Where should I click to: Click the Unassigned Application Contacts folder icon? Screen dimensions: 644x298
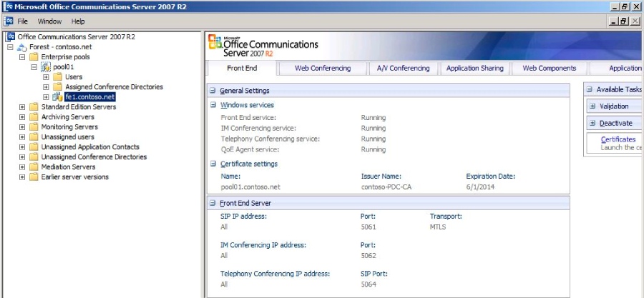[34, 147]
